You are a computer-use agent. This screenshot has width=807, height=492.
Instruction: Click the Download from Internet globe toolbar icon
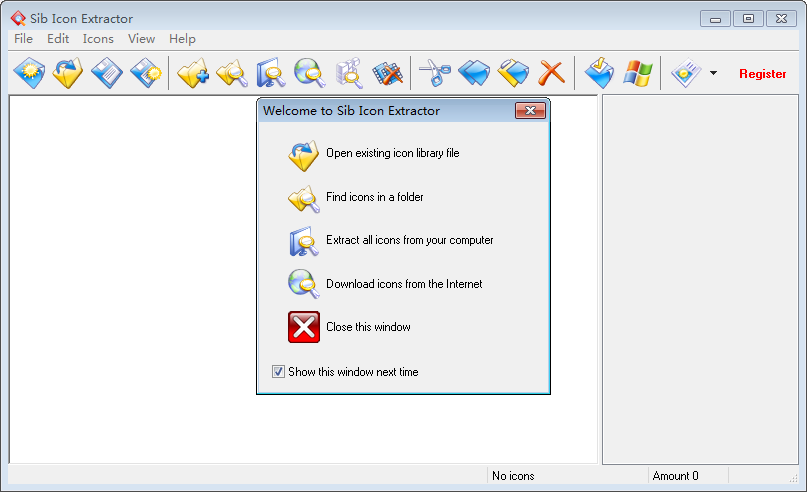(x=310, y=73)
